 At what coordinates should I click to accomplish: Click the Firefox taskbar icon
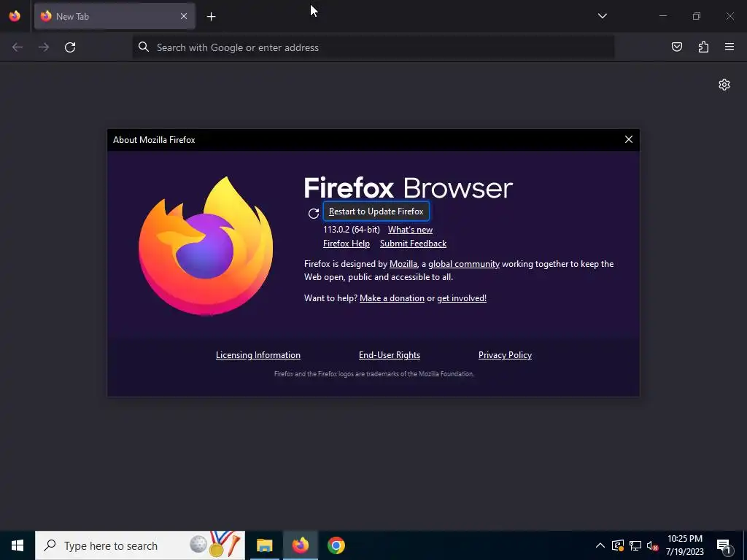pyautogui.click(x=301, y=545)
